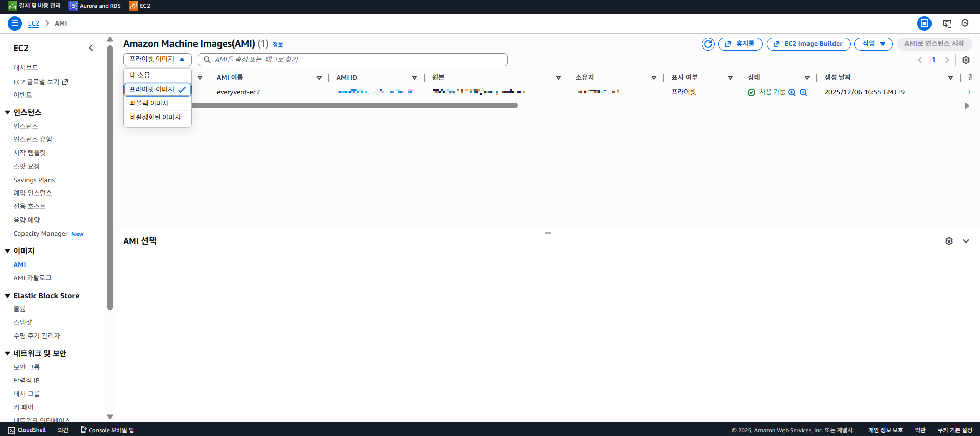
Task: Open the CloudShell icon in the top right
Action: pos(947,23)
